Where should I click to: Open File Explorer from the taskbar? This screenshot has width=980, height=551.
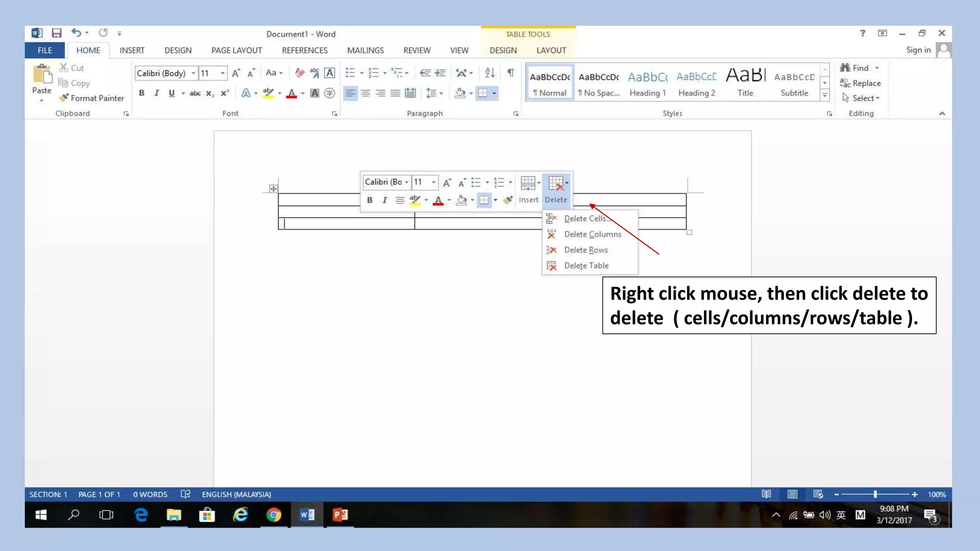point(174,515)
